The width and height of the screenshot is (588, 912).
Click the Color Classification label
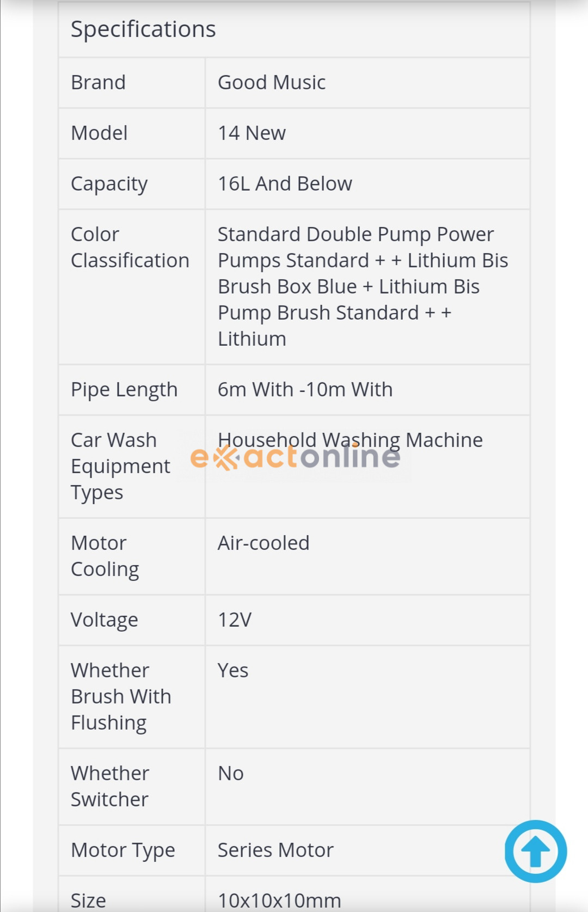[x=130, y=248]
